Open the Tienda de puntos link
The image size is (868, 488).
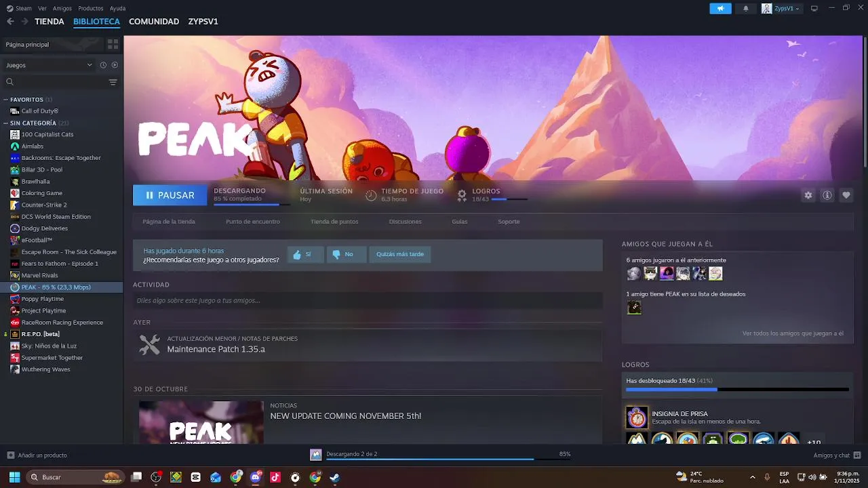[334, 222]
